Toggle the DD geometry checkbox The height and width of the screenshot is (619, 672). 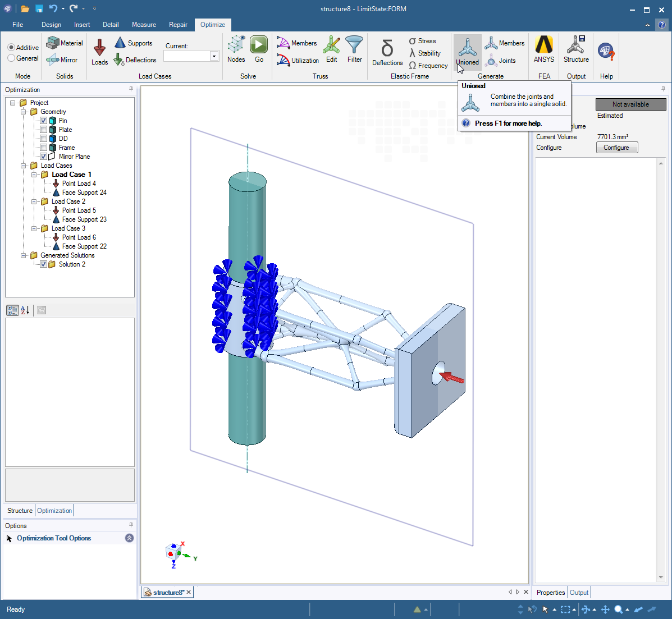[43, 139]
